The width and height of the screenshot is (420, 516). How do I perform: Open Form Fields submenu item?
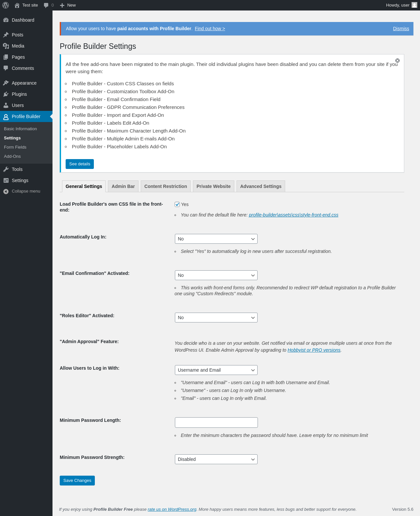[15, 147]
